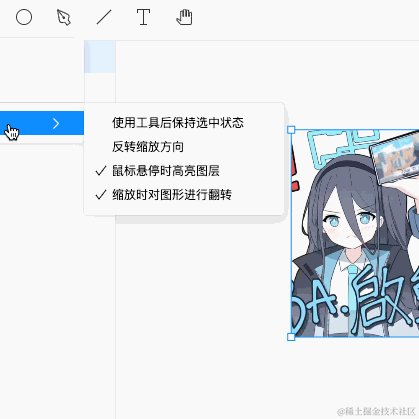Expand the highlighted submenu chevron
419x419 pixels.
[56, 123]
